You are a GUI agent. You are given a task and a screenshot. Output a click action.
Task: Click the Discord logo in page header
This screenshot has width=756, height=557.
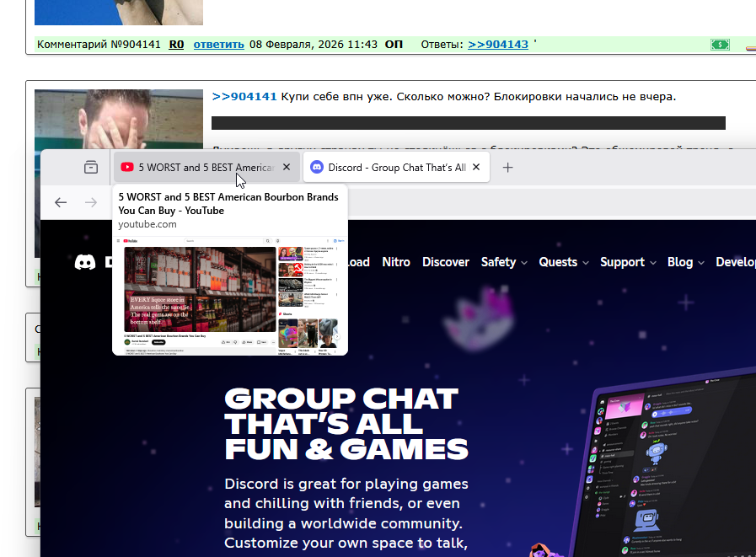pyautogui.click(x=85, y=262)
